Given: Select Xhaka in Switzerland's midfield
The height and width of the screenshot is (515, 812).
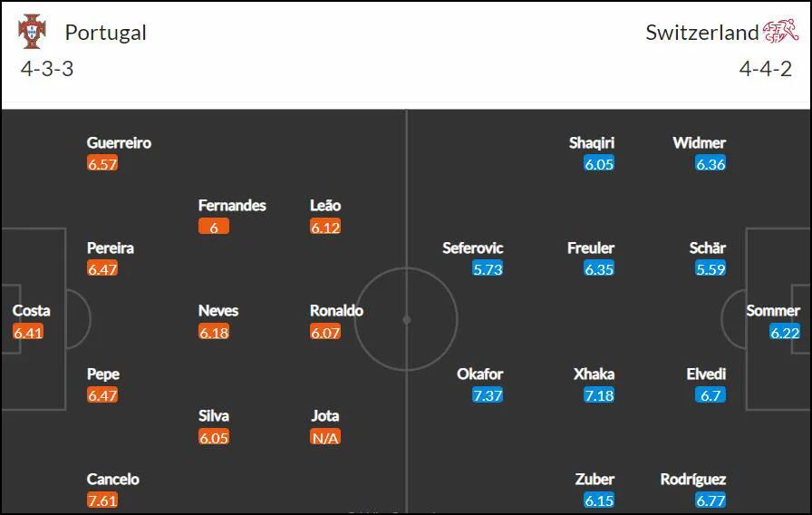Looking at the screenshot, I should click(x=594, y=374).
